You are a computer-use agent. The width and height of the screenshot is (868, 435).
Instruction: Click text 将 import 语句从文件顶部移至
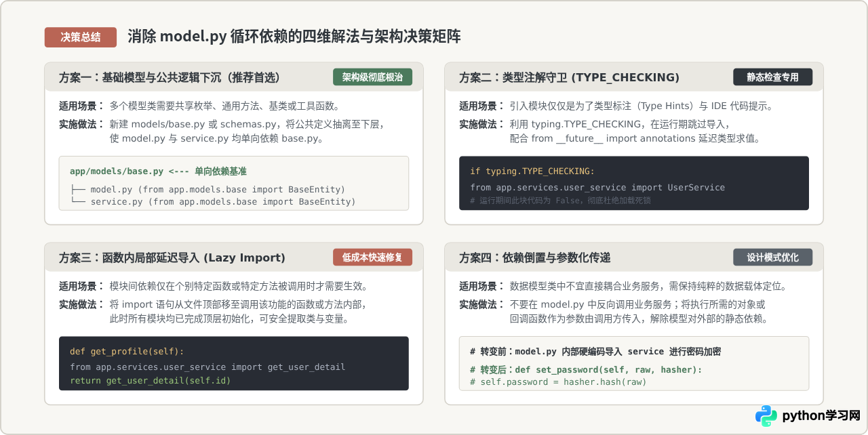point(239,304)
